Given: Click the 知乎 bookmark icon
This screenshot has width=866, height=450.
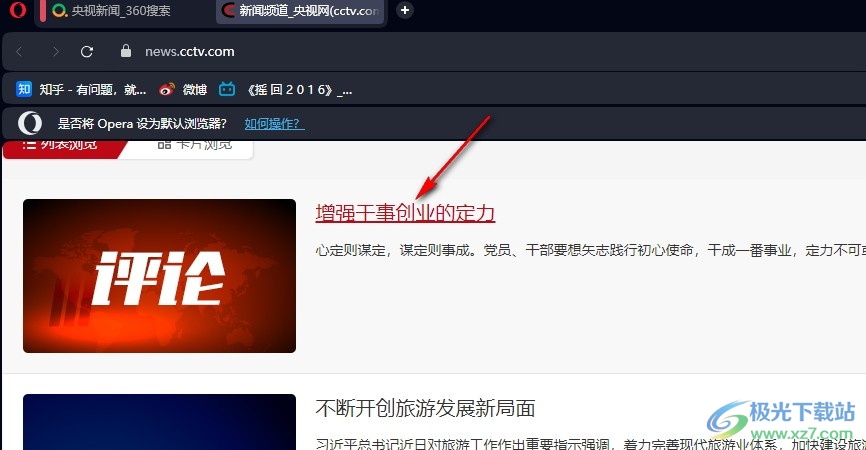Looking at the screenshot, I should tap(24, 89).
